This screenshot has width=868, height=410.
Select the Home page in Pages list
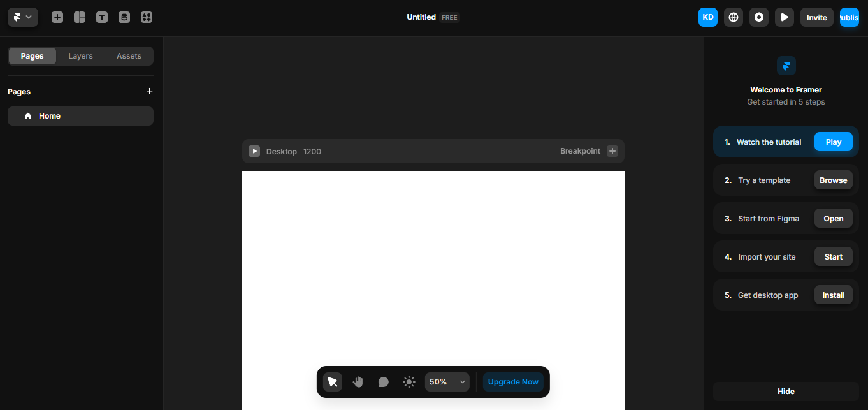pyautogui.click(x=80, y=116)
